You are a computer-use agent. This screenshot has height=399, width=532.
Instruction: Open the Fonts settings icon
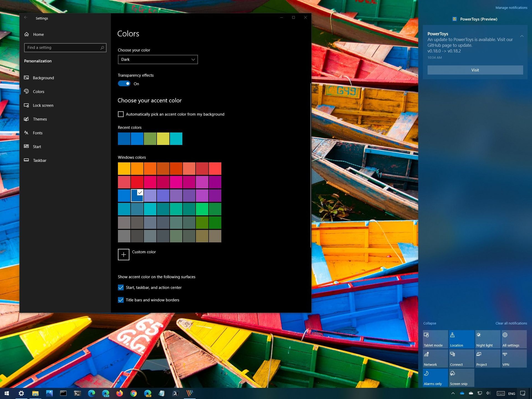(x=27, y=133)
